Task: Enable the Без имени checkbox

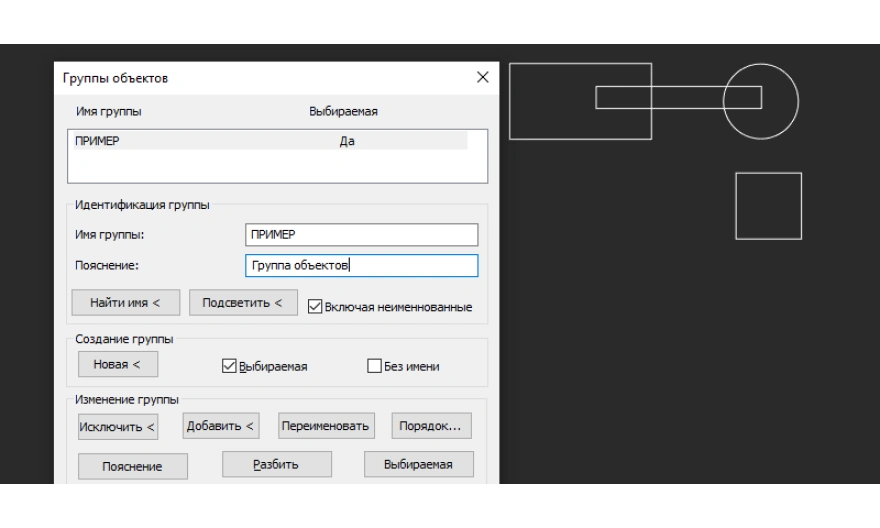Action: coord(376,367)
